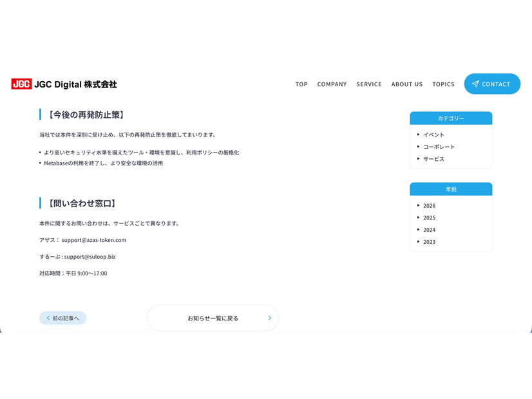
Task: Select the サービス category
Action: pyautogui.click(x=433, y=159)
